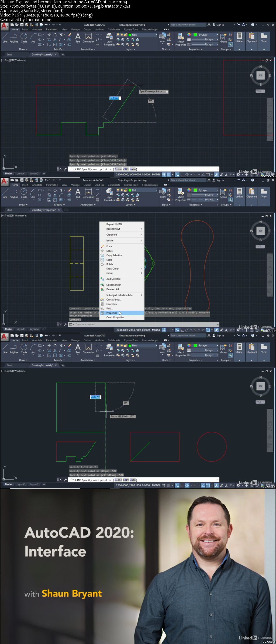Click Insert block icon in second screenshot
Image resolution: width=276 pixels, height=644 pixels.
pos(163,193)
